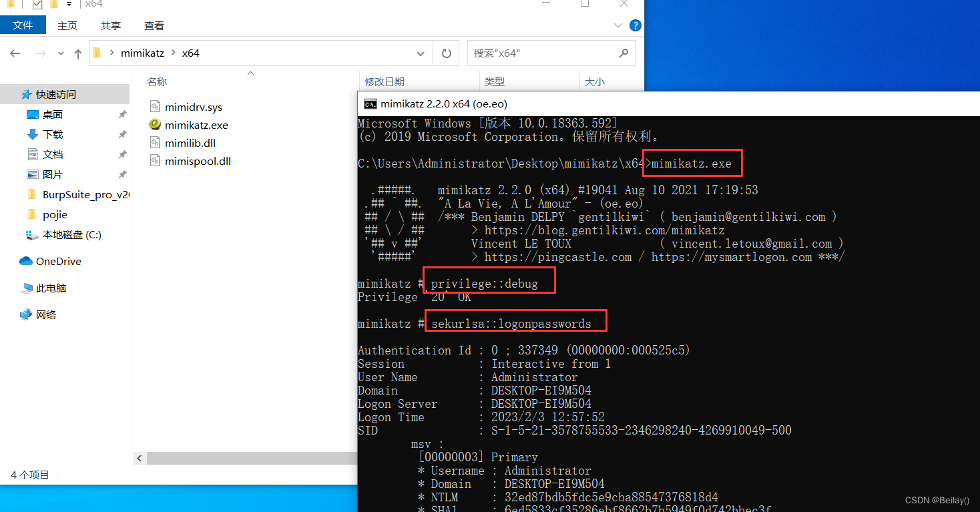Click the address bar folder icon

(97, 53)
